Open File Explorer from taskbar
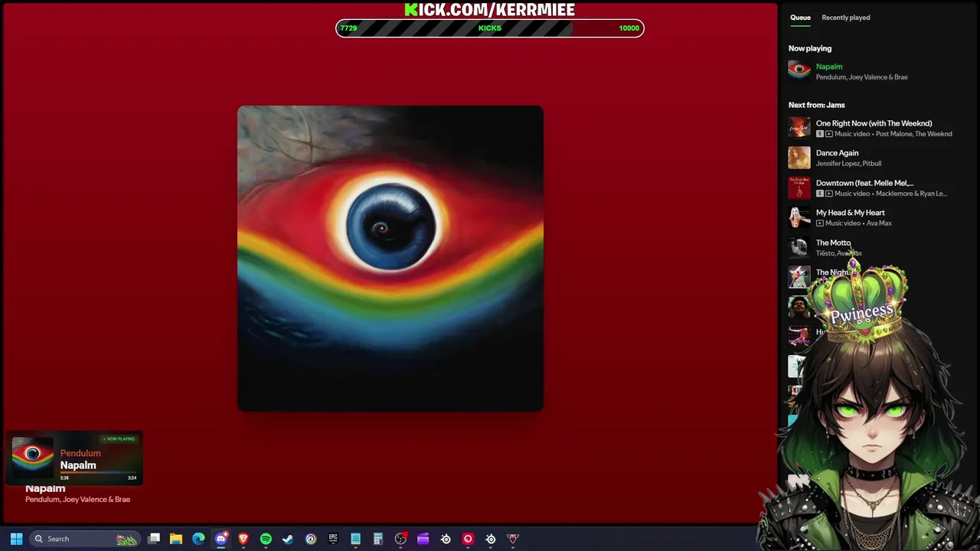The image size is (980, 551). click(176, 539)
